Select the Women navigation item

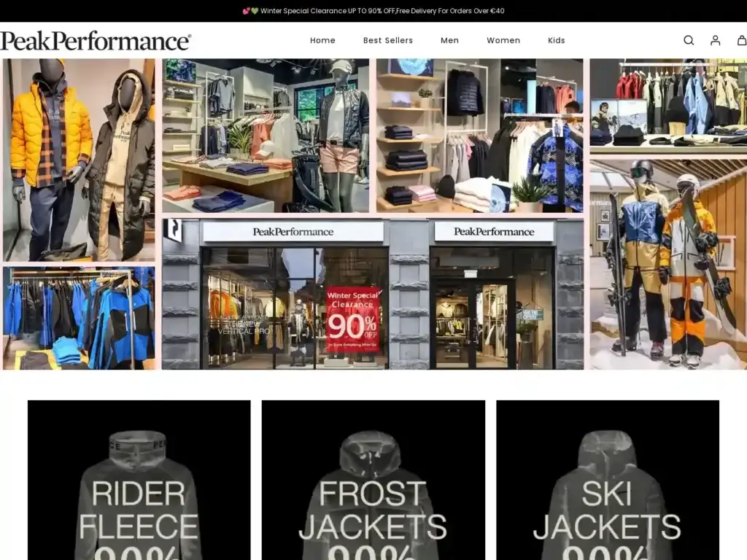coord(503,40)
